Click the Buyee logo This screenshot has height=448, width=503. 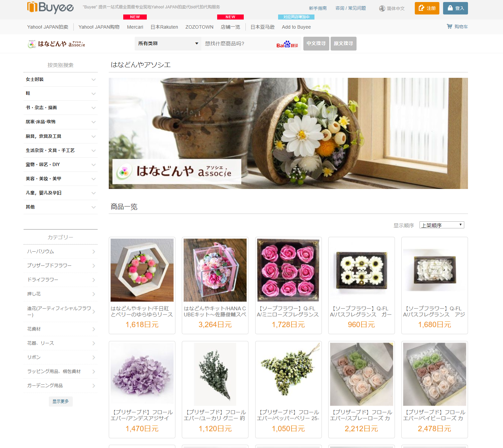click(x=51, y=7)
